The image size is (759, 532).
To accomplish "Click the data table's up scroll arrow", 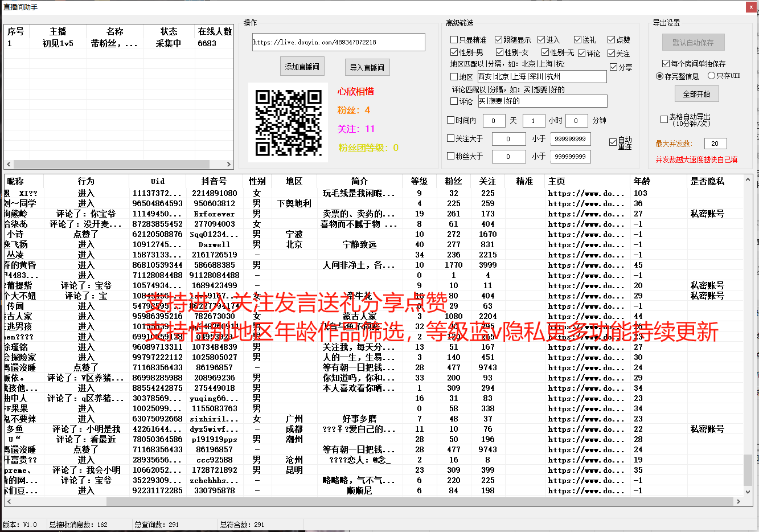I will [x=748, y=180].
